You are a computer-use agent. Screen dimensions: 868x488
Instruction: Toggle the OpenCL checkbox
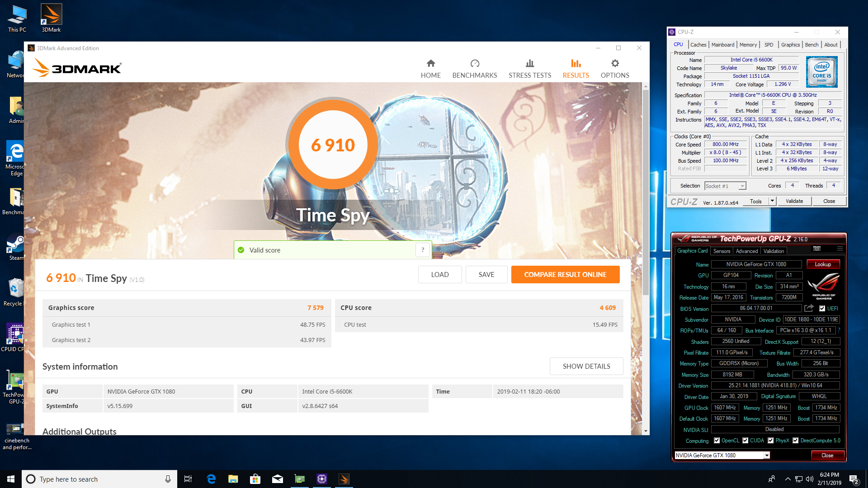click(x=717, y=441)
